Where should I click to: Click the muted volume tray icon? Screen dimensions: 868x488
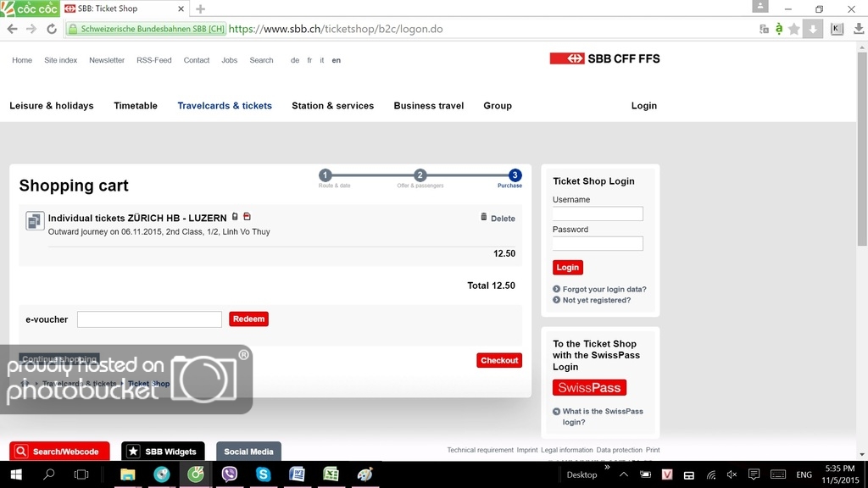pos(732,474)
